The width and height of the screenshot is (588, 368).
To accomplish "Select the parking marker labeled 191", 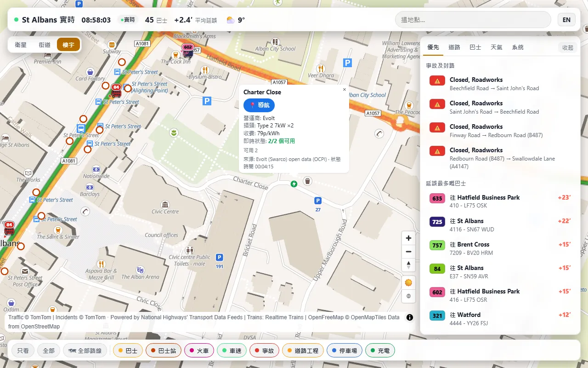I will [x=220, y=258].
